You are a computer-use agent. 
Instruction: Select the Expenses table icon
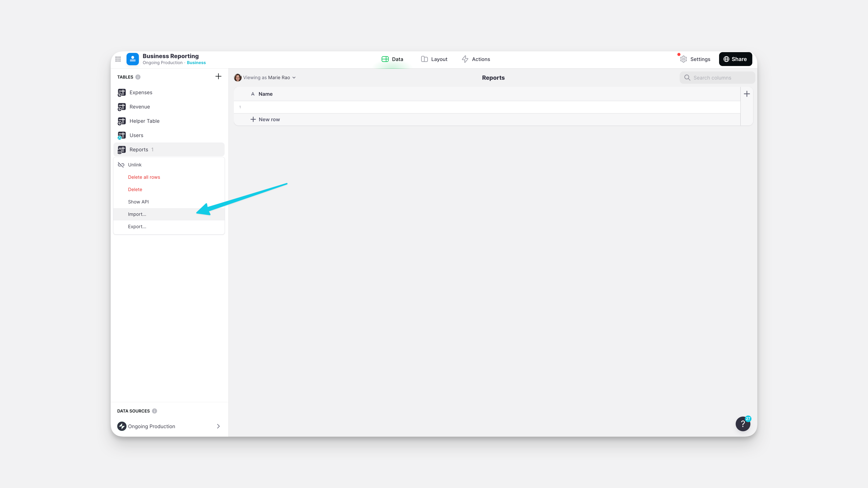122,92
